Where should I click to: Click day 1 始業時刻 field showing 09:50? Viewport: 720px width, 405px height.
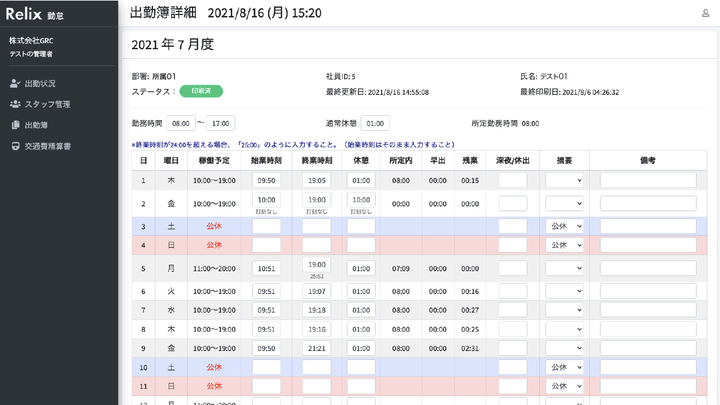266,180
